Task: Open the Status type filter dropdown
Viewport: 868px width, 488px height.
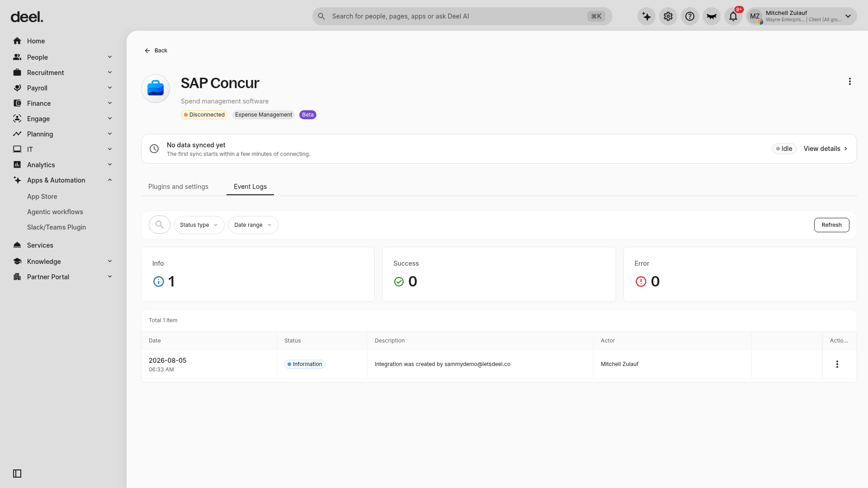Action: pyautogui.click(x=199, y=225)
